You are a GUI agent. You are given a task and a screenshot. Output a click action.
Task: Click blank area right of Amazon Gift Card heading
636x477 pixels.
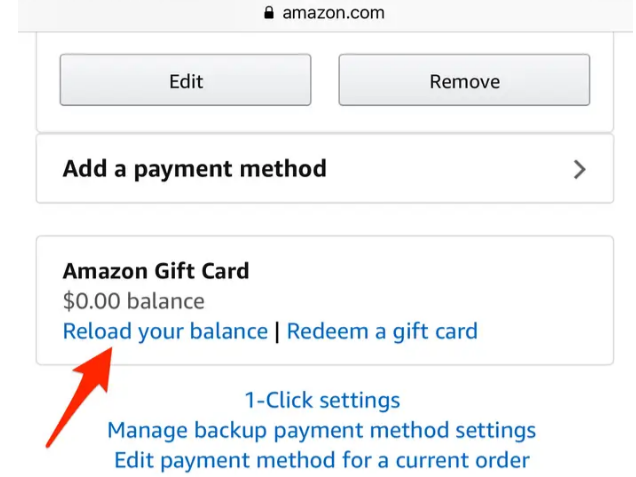pyautogui.click(x=420, y=271)
